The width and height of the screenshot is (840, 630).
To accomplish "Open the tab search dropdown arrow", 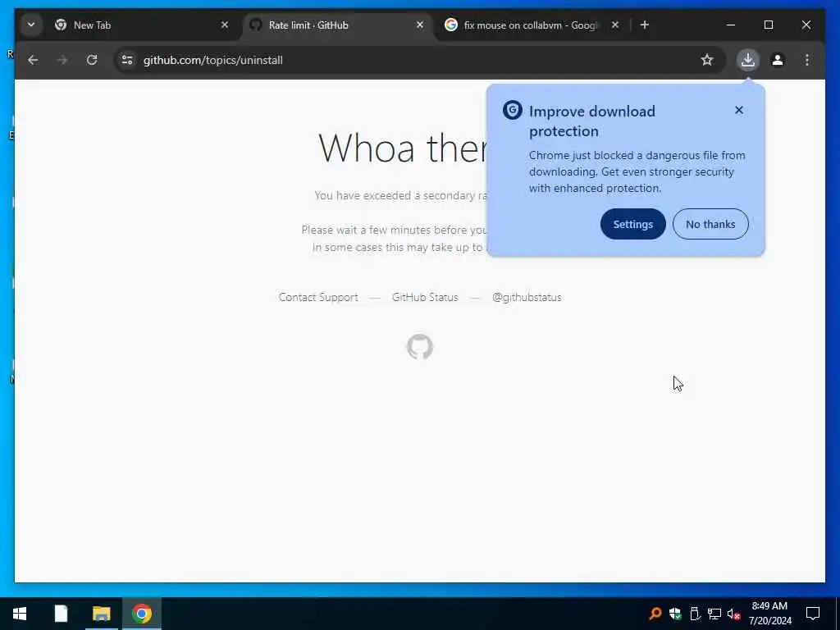I will (x=31, y=25).
